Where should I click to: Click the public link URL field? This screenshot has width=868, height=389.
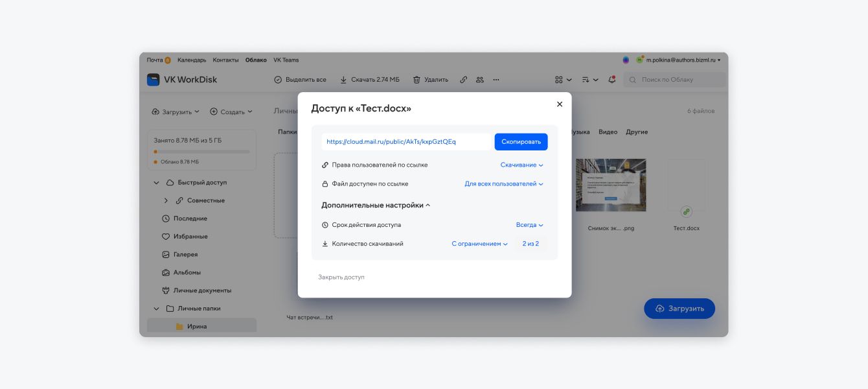[x=407, y=142]
